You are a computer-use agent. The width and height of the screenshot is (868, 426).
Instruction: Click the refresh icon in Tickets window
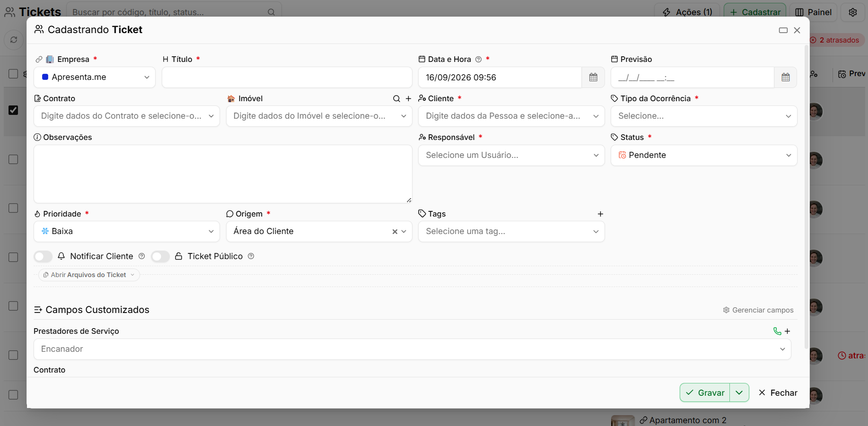pos(14,40)
